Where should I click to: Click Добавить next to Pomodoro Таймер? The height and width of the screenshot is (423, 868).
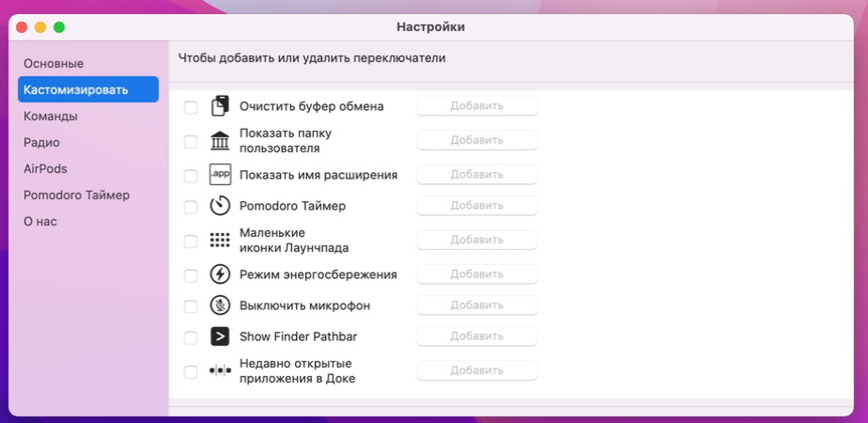[x=476, y=206]
